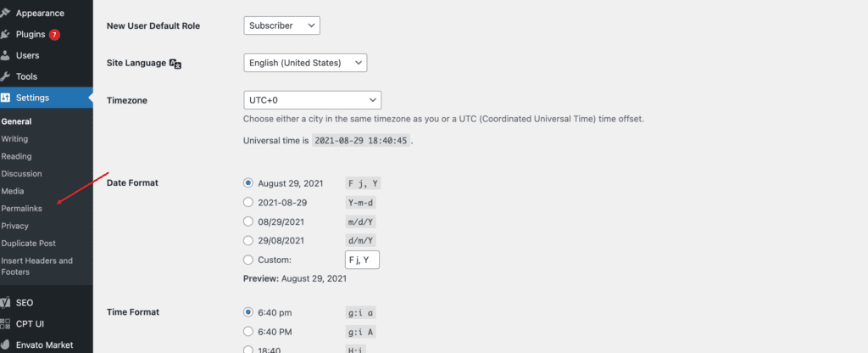868x353 pixels.
Task: Open Duplicate Post settings
Action: tap(28, 244)
